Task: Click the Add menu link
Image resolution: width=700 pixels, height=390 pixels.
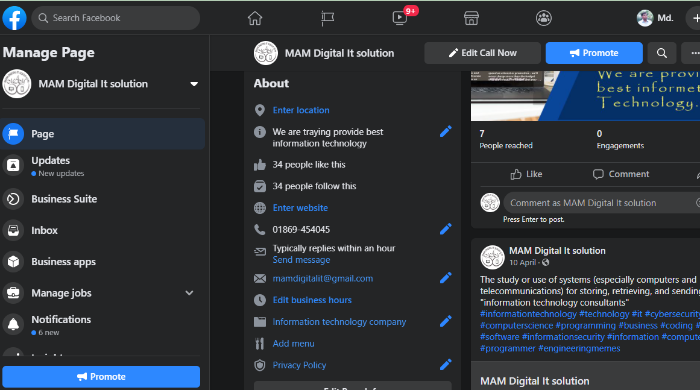Action: pos(293,344)
